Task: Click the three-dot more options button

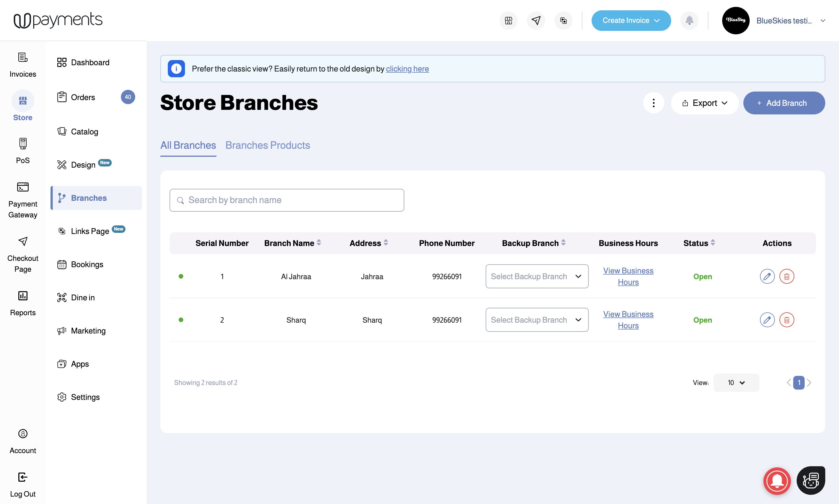Action: (653, 103)
